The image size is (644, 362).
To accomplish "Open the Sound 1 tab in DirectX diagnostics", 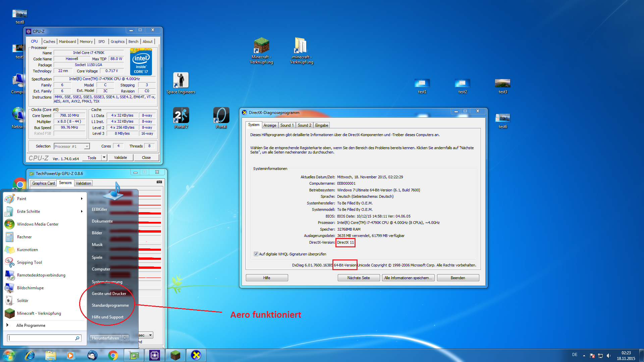I will [287, 125].
